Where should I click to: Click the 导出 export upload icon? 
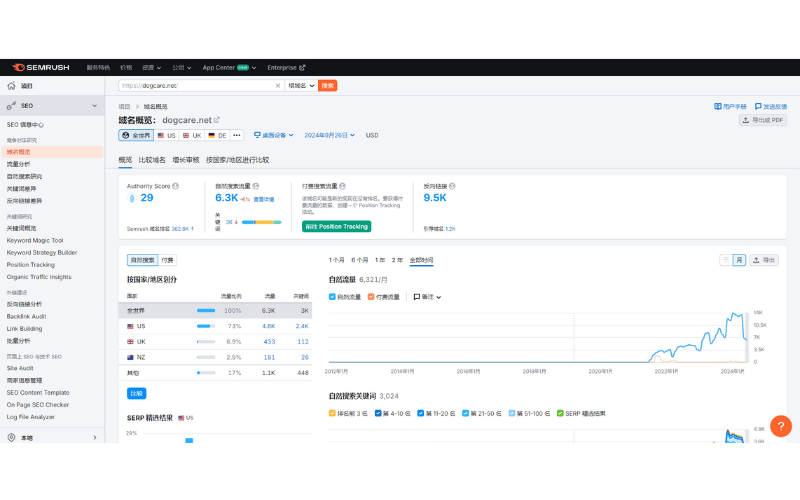pos(757,260)
